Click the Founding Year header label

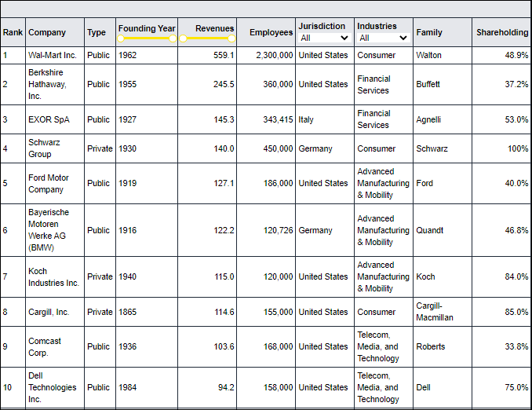coord(147,28)
